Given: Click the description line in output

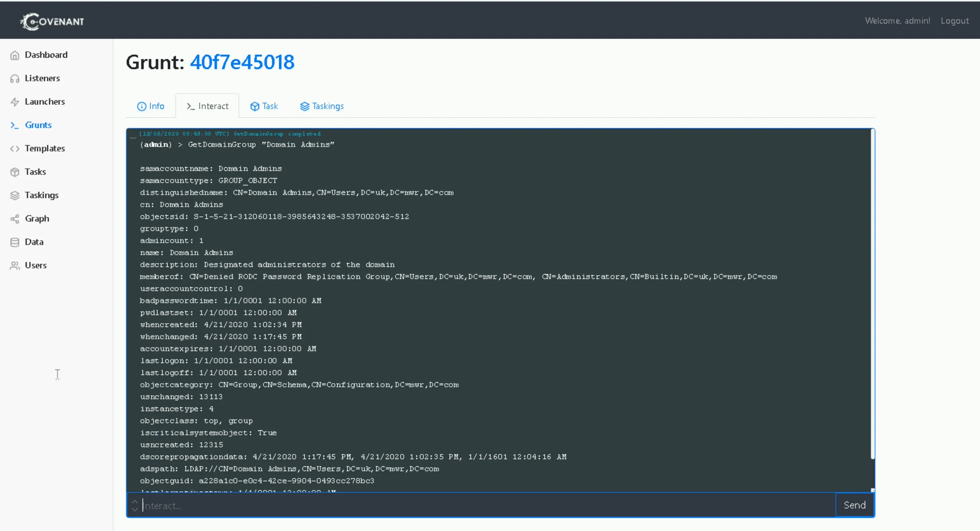Looking at the screenshot, I should point(267,264).
